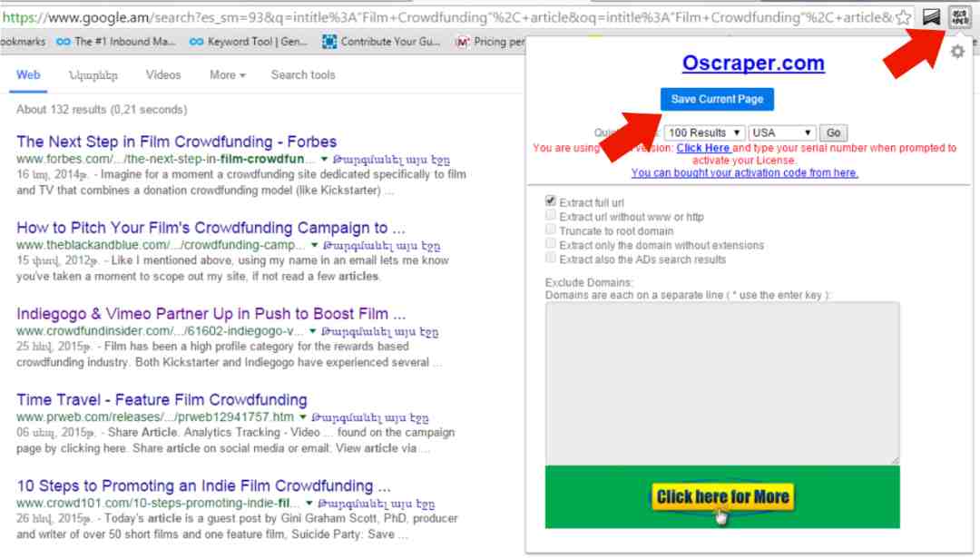
Task: Open 'You can bought your activation code from here' link
Action: click(744, 172)
